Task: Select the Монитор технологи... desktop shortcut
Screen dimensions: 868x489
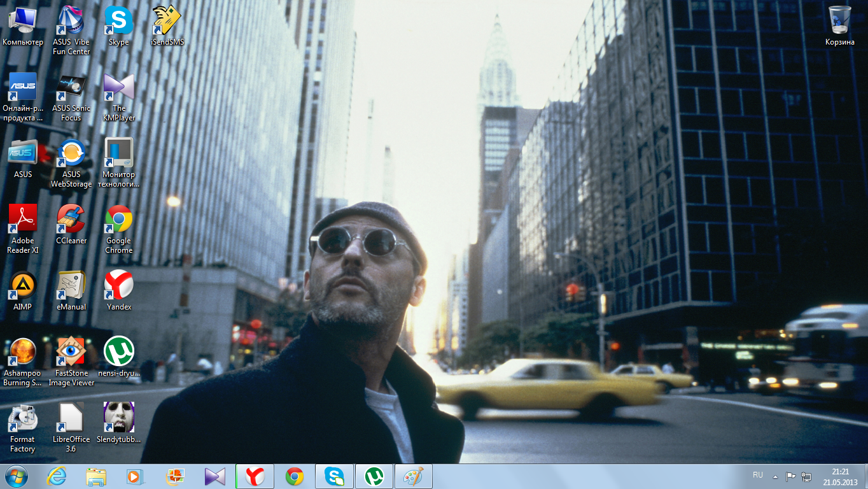Action: (119, 163)
